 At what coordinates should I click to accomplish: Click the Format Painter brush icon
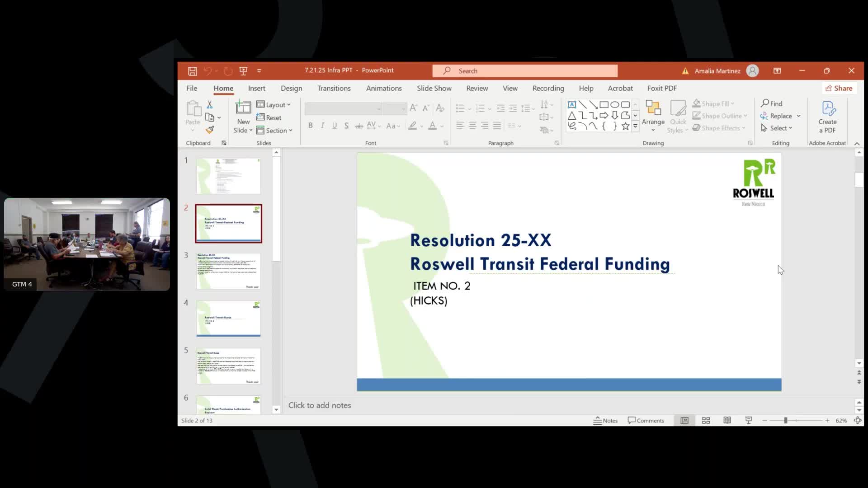click(x=210, y=130)
